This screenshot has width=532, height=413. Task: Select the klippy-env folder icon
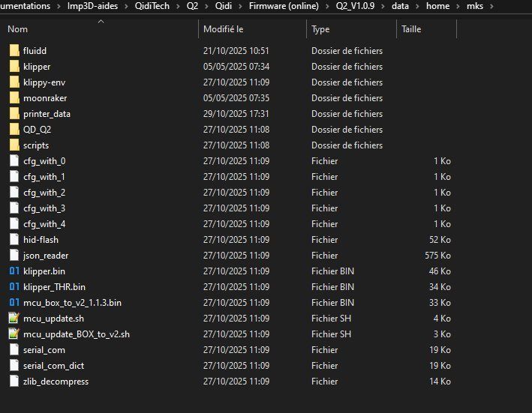coord(14,82)
